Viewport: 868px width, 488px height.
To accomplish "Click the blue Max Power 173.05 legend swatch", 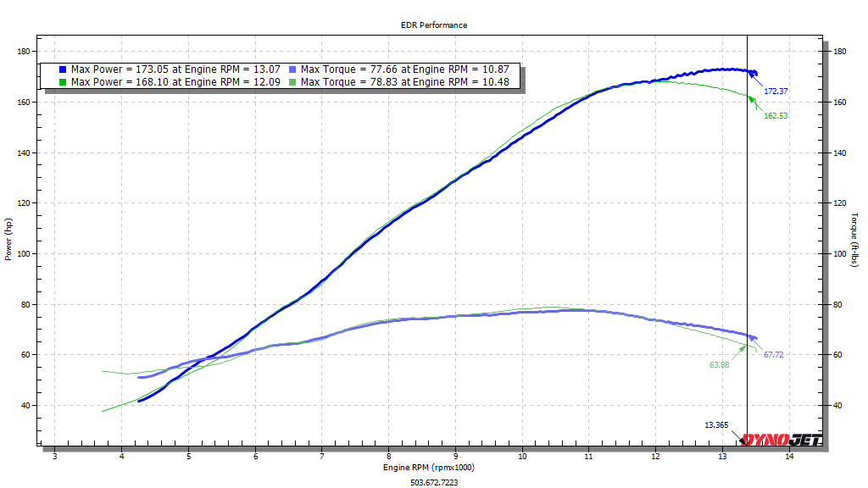I will 63,69.
